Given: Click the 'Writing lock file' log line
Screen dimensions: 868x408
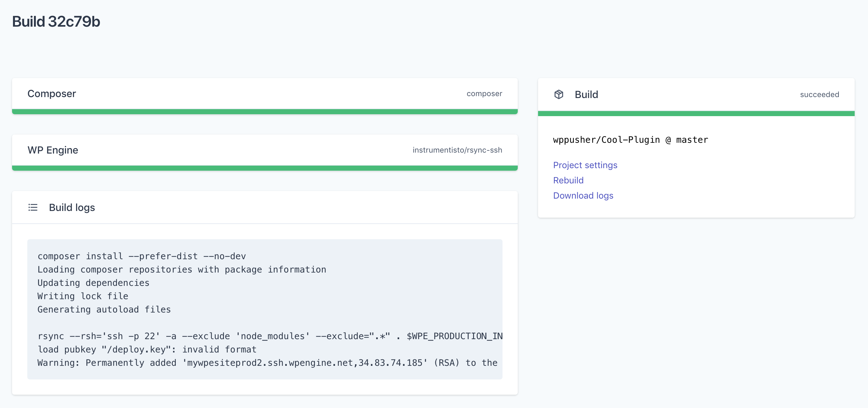Looking at the screenshot, I should [83, 296].
